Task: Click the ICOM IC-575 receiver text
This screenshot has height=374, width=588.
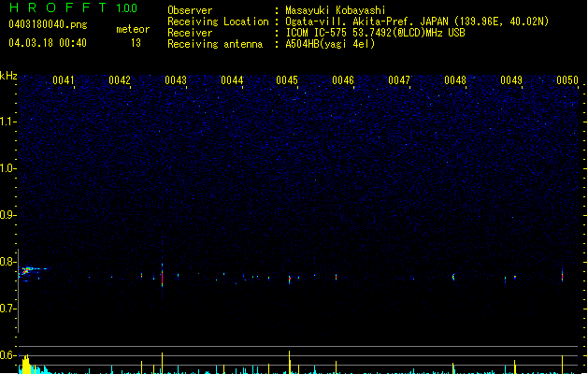Action: pos(375,33)
